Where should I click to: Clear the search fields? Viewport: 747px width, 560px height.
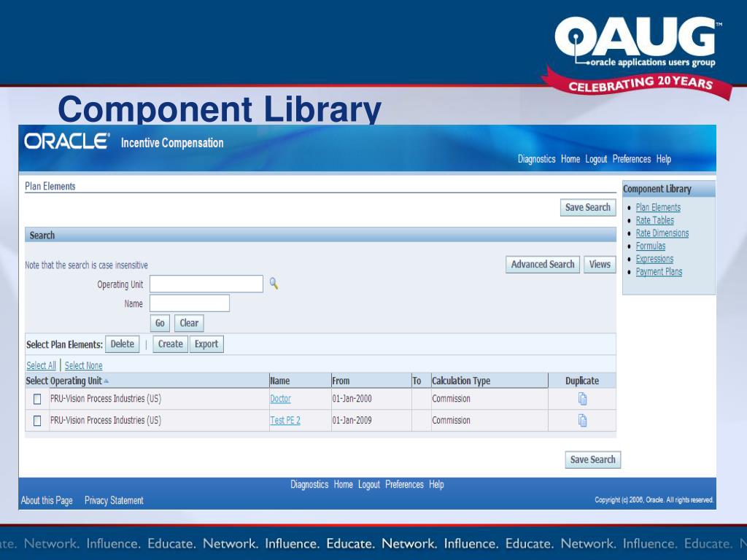point(189,323)
